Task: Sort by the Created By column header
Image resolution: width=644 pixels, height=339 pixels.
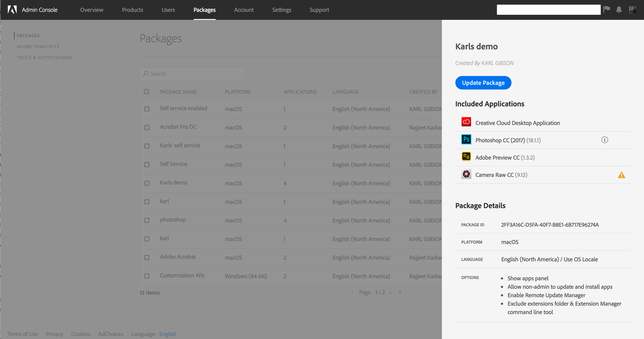Action: click(x=423, y=92)
